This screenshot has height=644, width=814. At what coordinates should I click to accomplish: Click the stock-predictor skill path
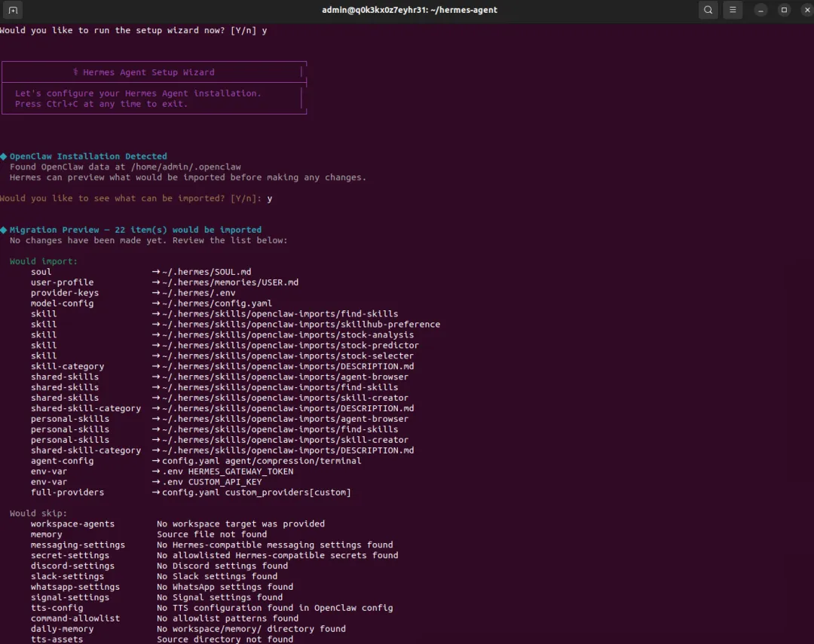(x=291, y=345)
